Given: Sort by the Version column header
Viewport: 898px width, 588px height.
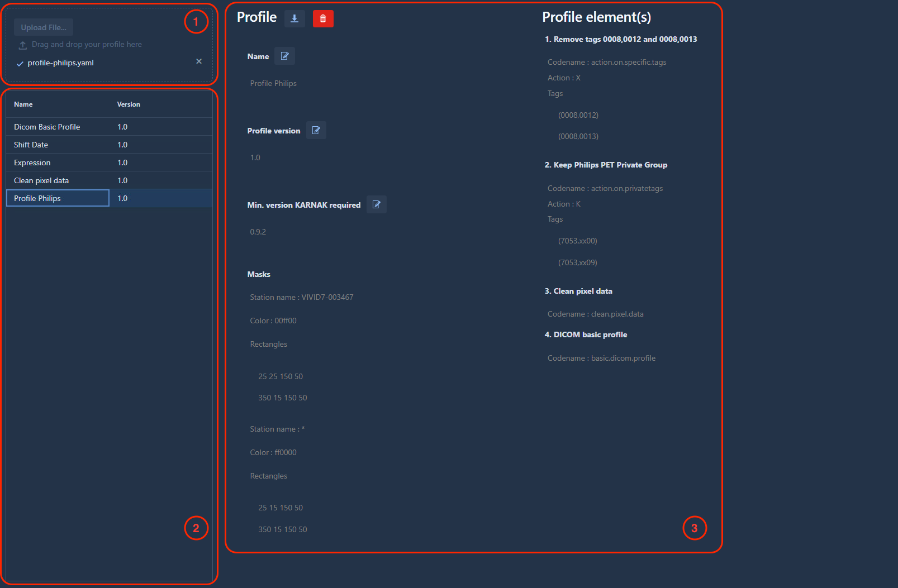Looking at the screenshot, I should [129, 104].
